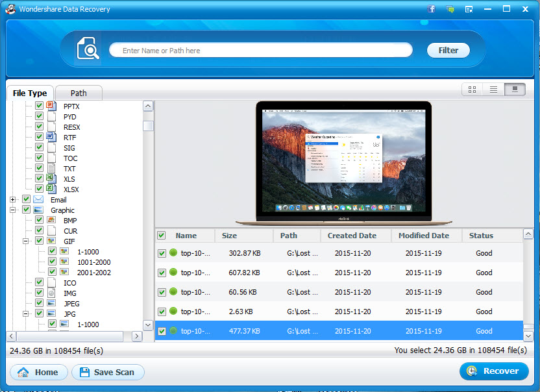
Task: Uncheck the 477.37 KB file checkbox
Action: (x=162, y=331)
